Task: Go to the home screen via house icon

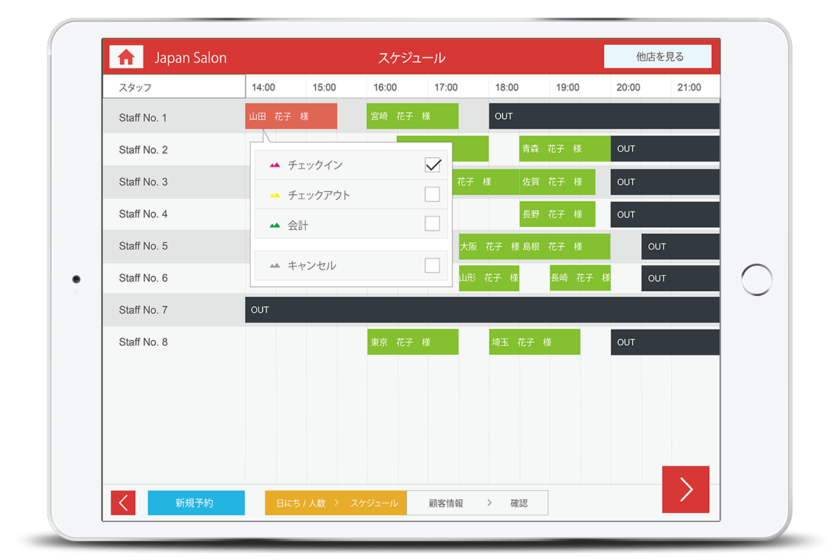Action: click(x=125, y=57)
